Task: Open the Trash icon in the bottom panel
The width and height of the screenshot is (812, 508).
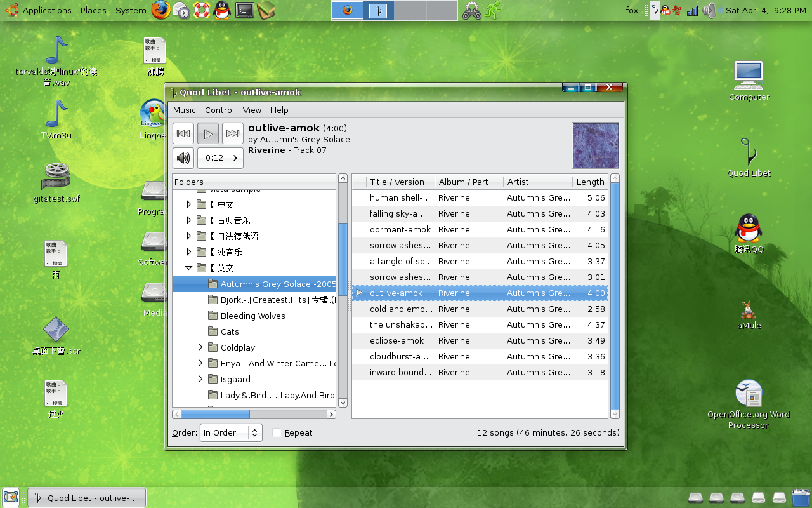Action: 801,497
